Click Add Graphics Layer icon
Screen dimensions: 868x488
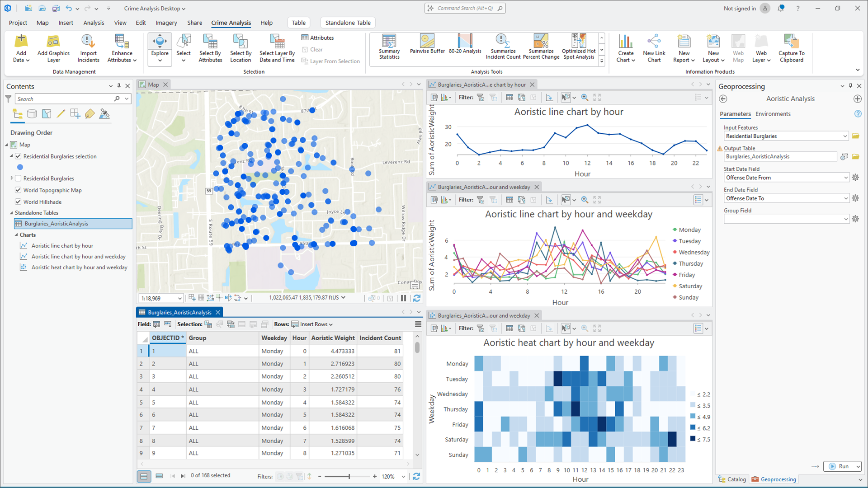click(x=53, y=48)
